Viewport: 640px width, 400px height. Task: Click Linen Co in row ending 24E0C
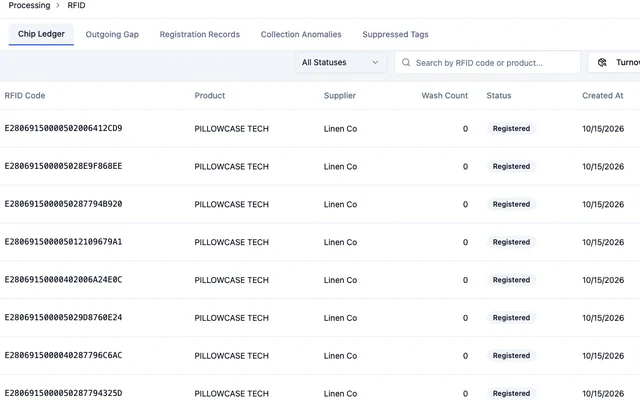pyautogui.click(x=340, y=280)
